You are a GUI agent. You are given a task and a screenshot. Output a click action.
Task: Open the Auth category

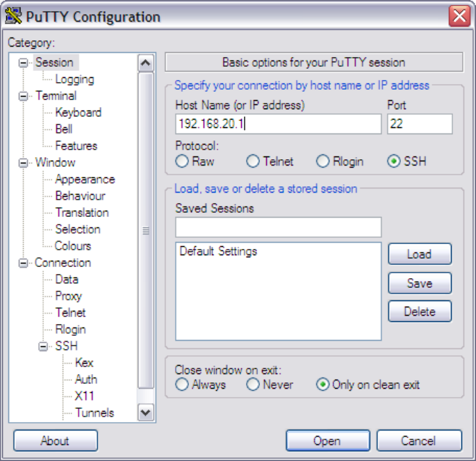86,380
